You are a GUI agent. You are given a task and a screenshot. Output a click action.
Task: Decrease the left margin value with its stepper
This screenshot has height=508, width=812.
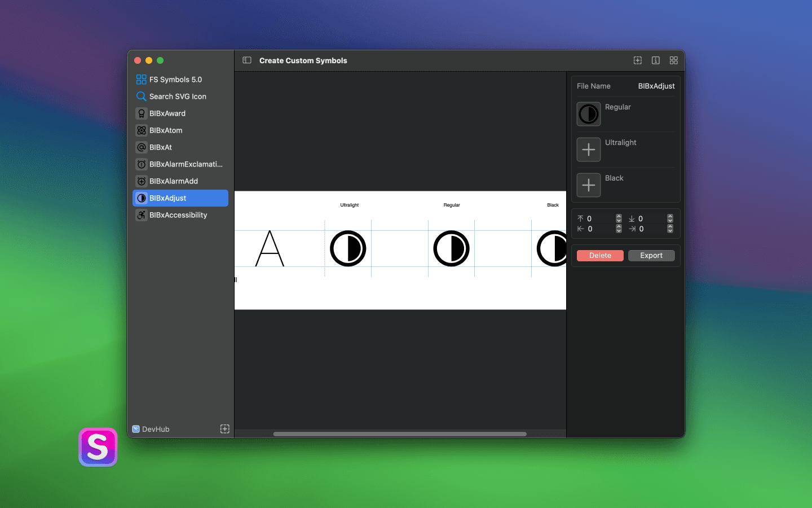pos(618,231)
